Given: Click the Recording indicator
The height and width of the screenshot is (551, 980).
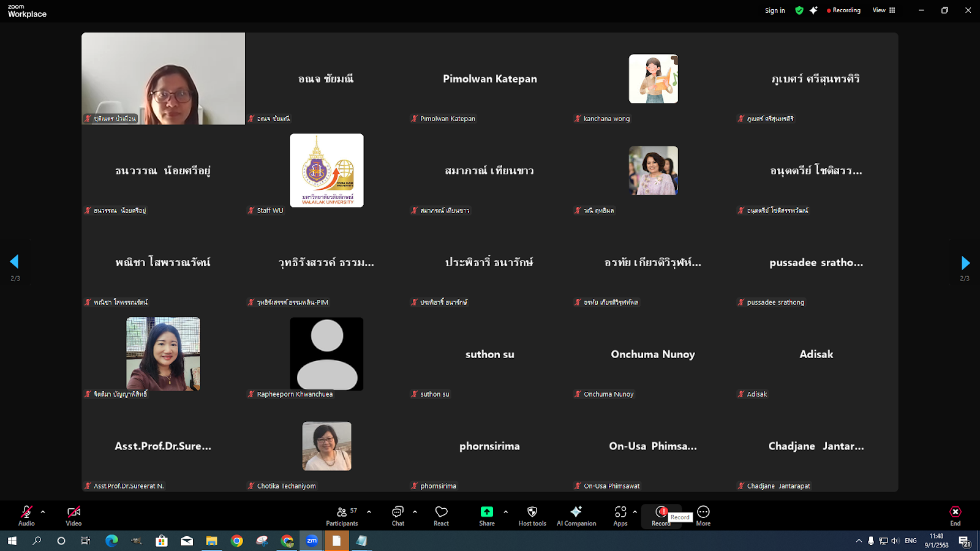Looking at the screenshot, I should 843,10.
